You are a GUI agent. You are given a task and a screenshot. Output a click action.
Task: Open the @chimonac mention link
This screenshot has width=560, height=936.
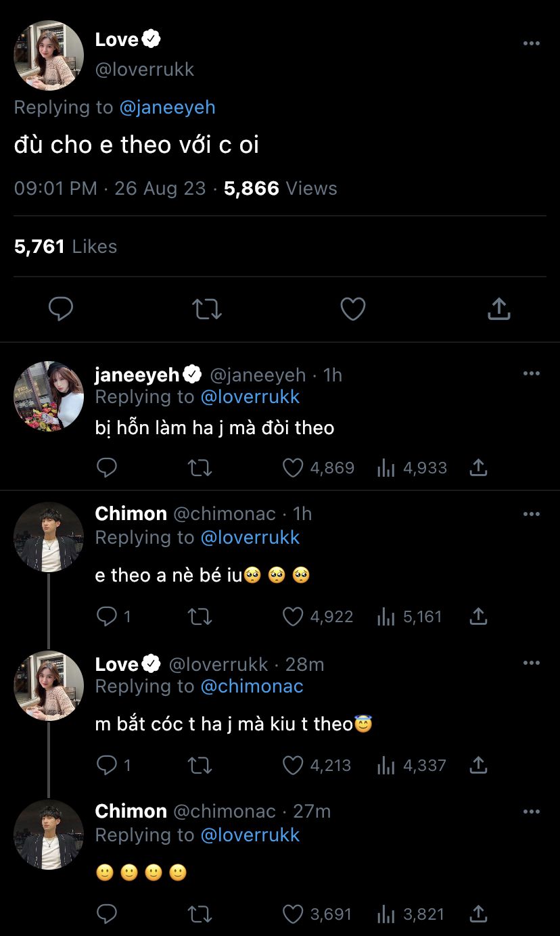pos(252,686)
